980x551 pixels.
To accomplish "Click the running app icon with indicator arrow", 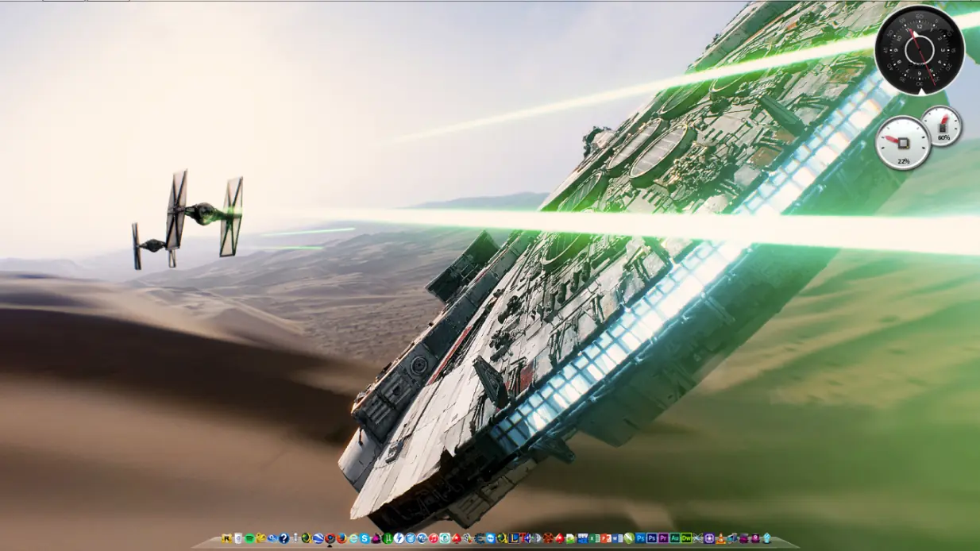I will pyautogui.click(x=330, y=538).
